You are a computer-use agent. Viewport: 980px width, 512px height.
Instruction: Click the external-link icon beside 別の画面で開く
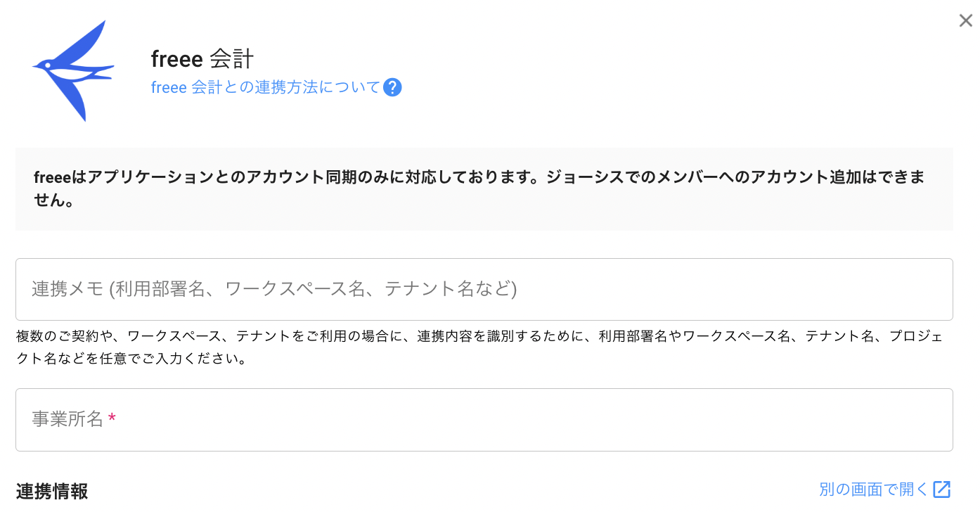pyautogui.click(x=942, y=489)
